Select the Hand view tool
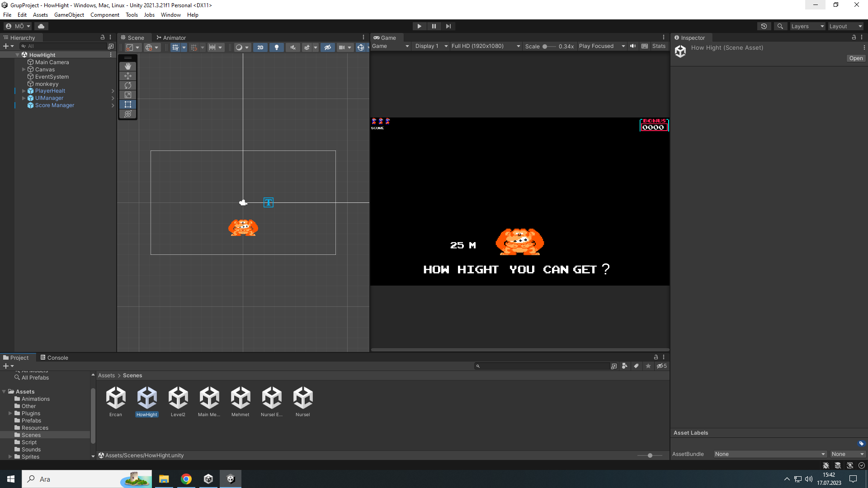This screenshot has height=488, width=868. click(x=128, y=66)
